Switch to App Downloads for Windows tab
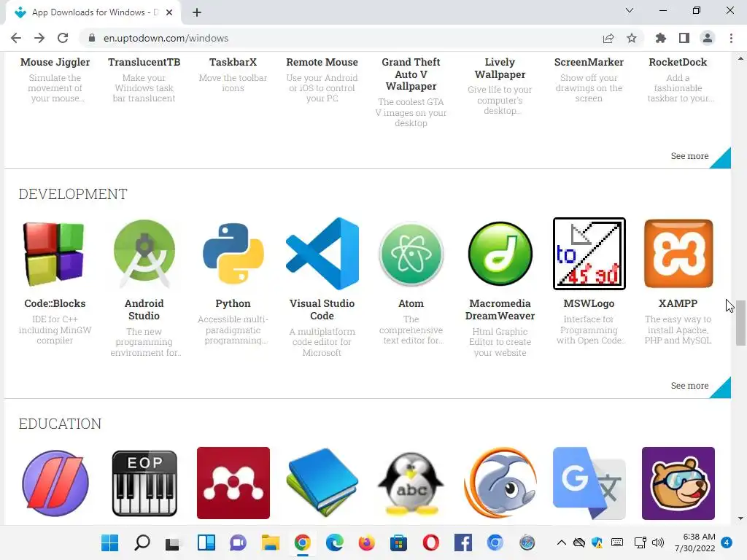The height and width of the screenshot is (560, 747). click(94, 12)
